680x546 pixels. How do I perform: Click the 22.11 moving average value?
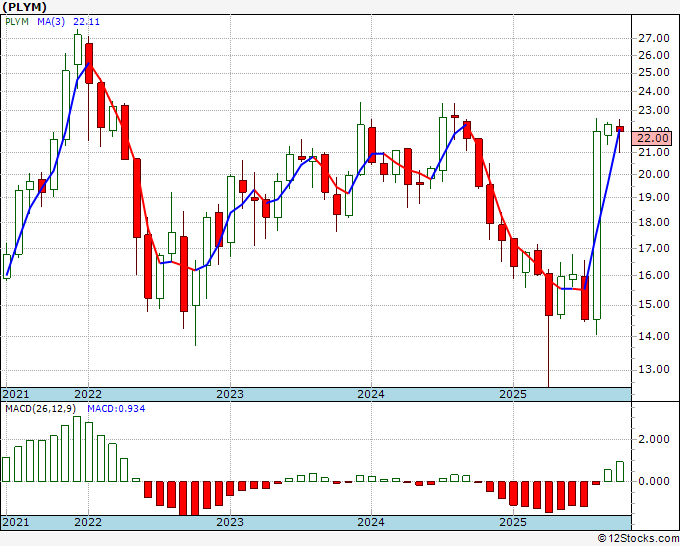pos(86,22)
